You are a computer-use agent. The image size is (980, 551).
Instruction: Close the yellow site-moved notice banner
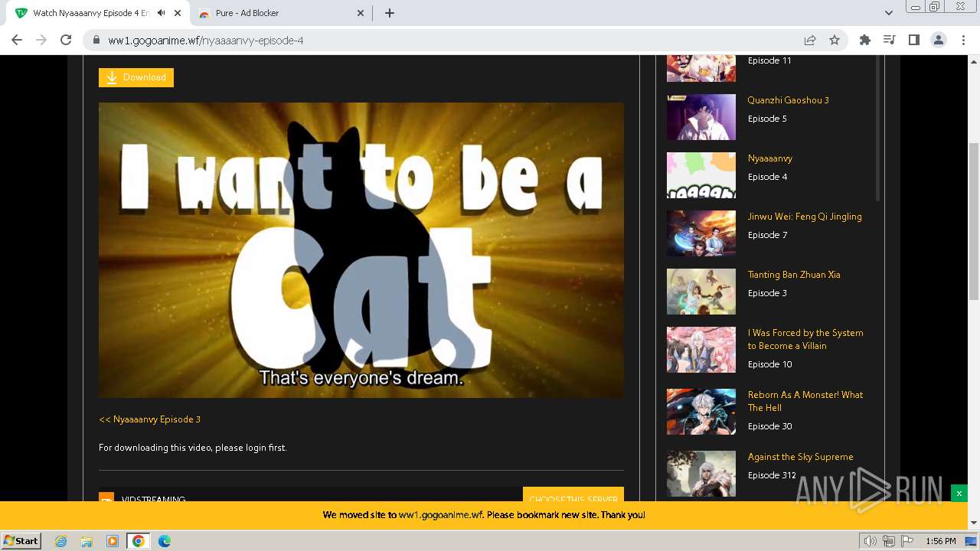[959, 494]
